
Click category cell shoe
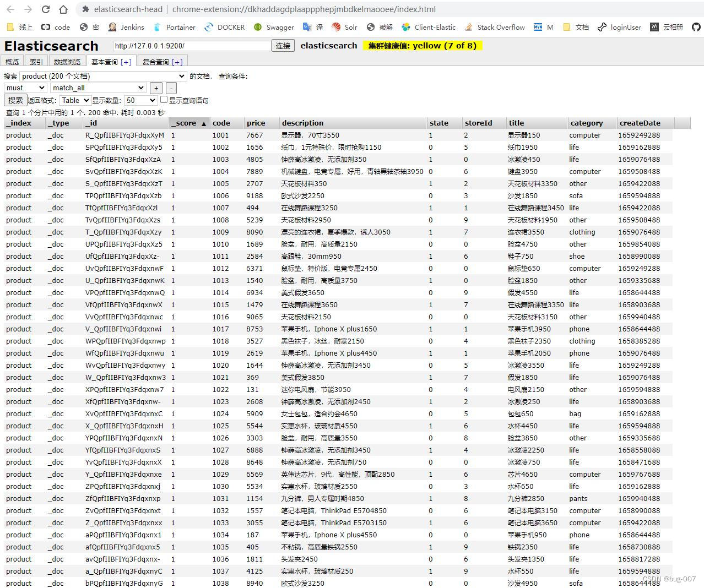pos(577,256)
